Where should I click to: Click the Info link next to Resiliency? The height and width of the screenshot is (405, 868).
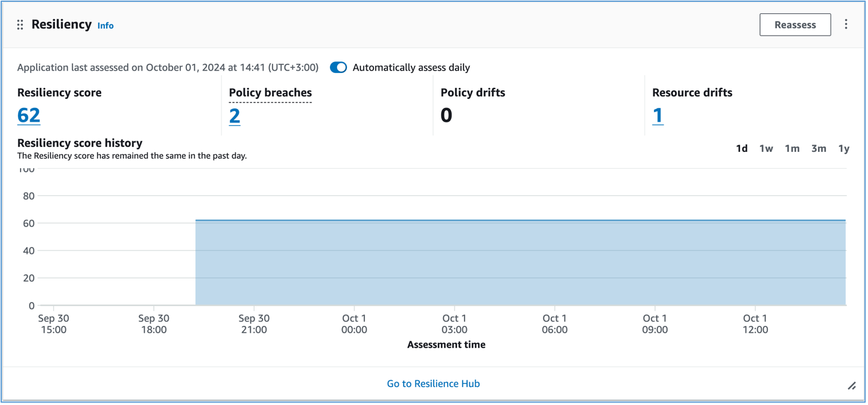coord(106,25)
